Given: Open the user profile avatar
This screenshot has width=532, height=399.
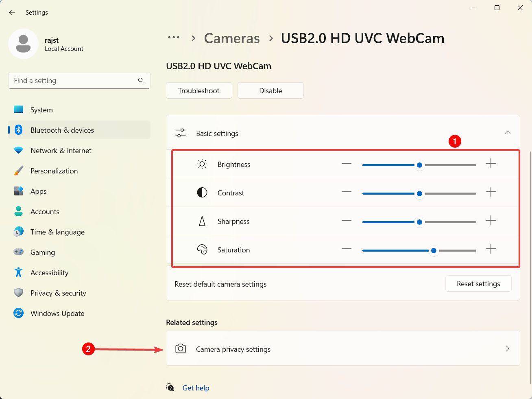Looking at the screenshot, I should tap(23, 44).
